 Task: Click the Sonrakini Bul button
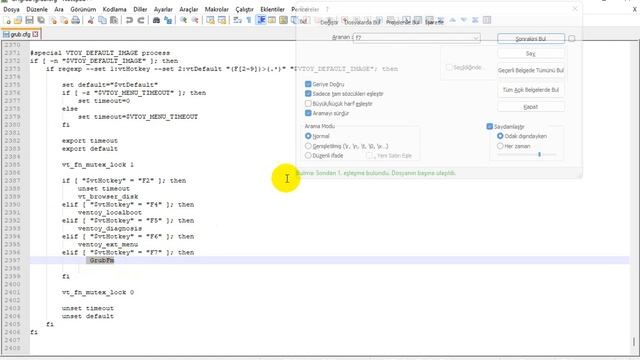[531, 38]
